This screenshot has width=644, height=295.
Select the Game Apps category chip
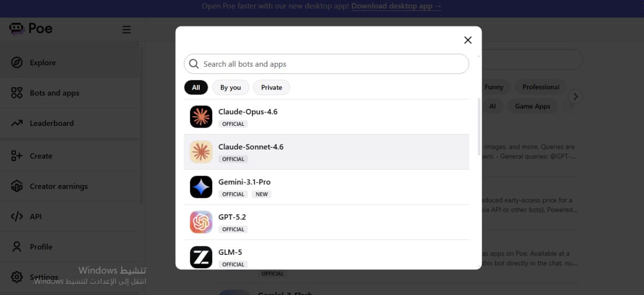click(532, 106)
